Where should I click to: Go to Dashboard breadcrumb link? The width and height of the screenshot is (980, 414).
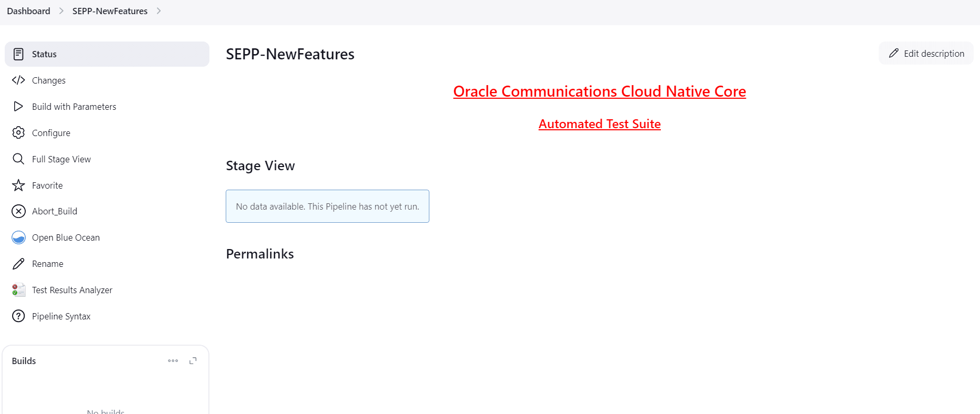[x=28, y=11]
